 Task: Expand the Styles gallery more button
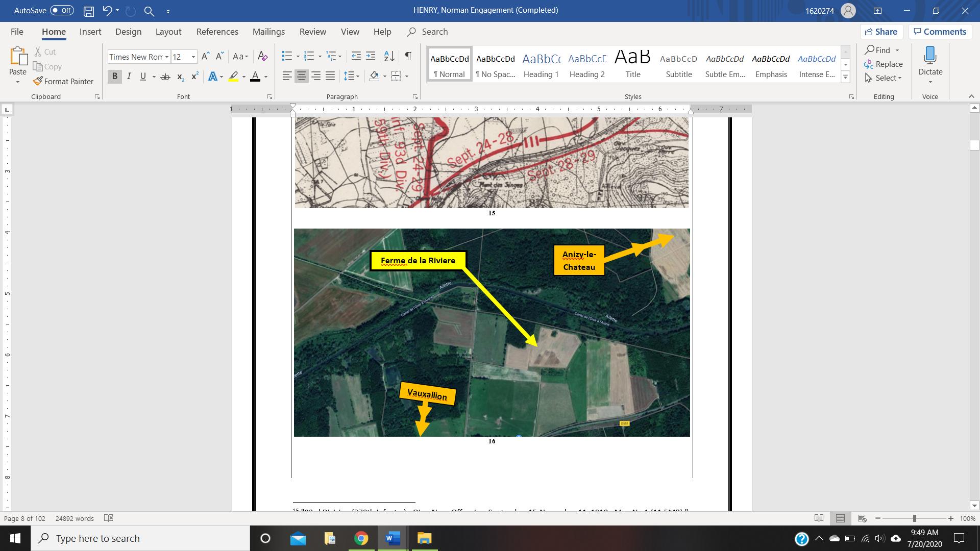click(x=845, y=78)
